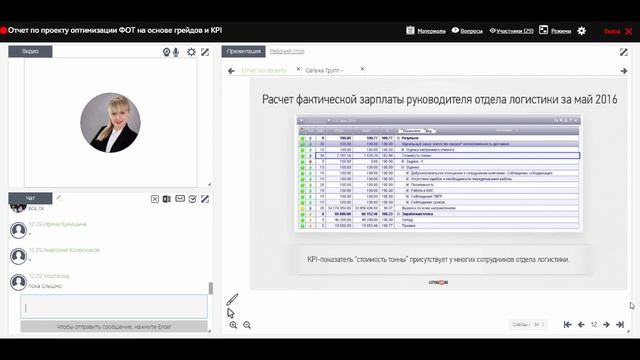Open the Вопросы link
Image resolution: width=640 pixels, height=360 pixels.
pos(471,31)
